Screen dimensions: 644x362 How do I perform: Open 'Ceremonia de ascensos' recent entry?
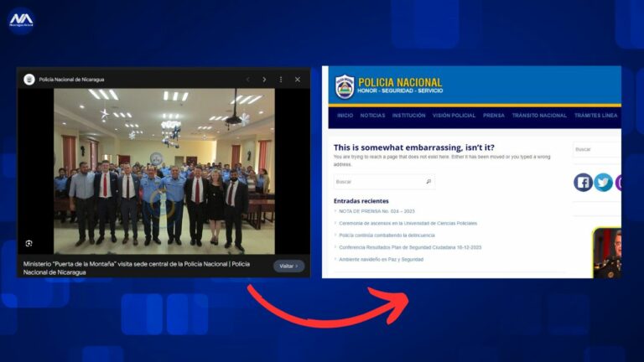click(408, 223)
